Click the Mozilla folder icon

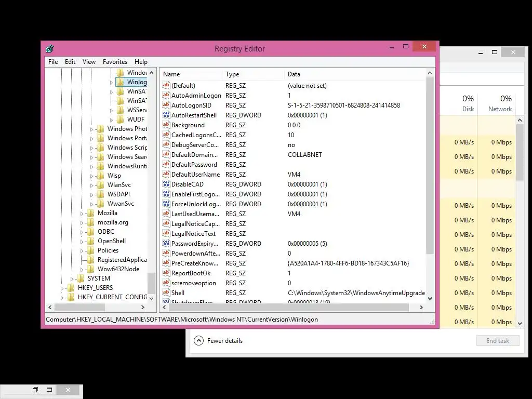tap(91, 213)
